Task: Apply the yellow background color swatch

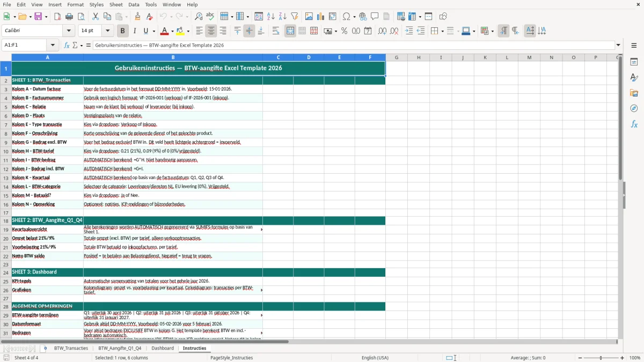Action: pyautogui.click(x=180, y=31)
